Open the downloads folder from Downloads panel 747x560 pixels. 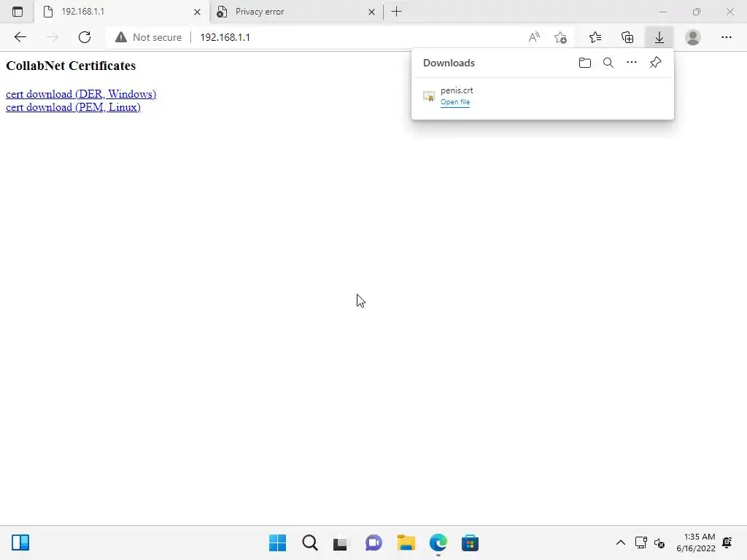point(585,63)
